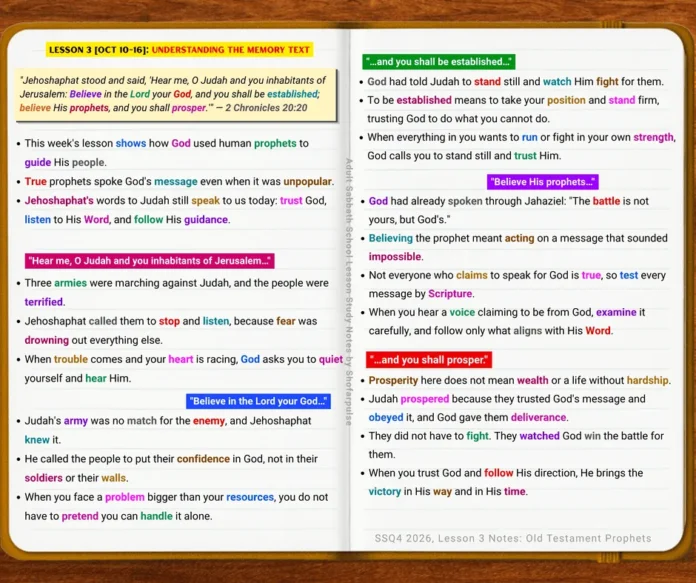Click the gold word 'hardship'
Image resolution: width=696 pixels, height=583 pixels.
tap(647, 381)
